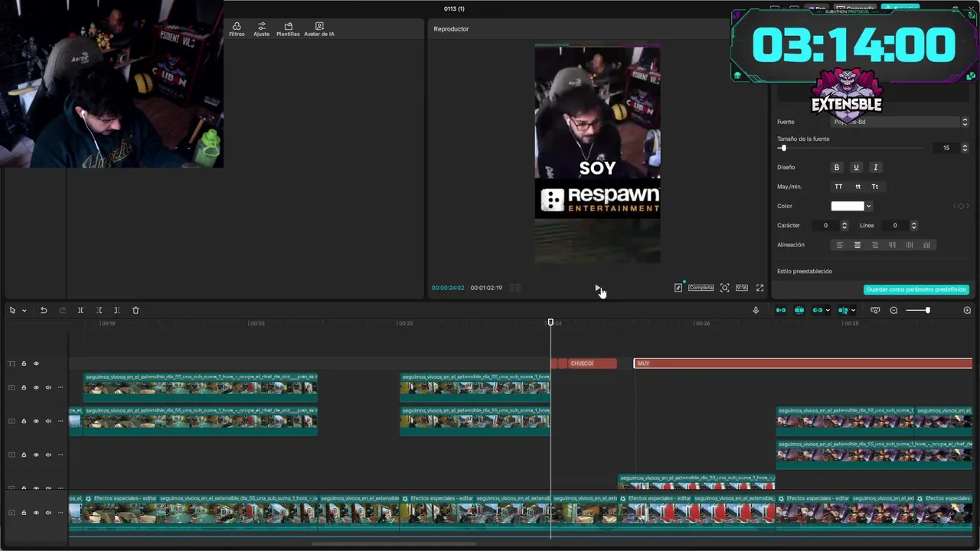Zoom in the timeline
980x551 pixels.
[967, 310]
